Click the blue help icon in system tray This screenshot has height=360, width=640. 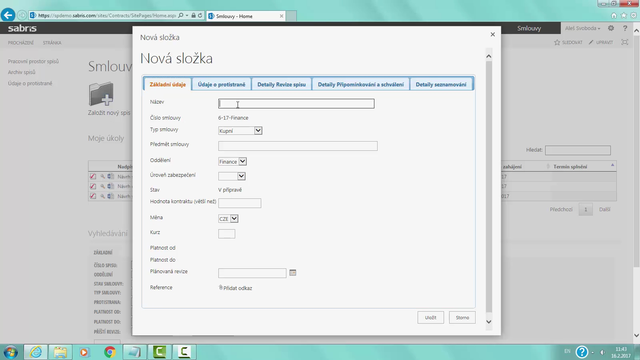click(x=582, y=351)
